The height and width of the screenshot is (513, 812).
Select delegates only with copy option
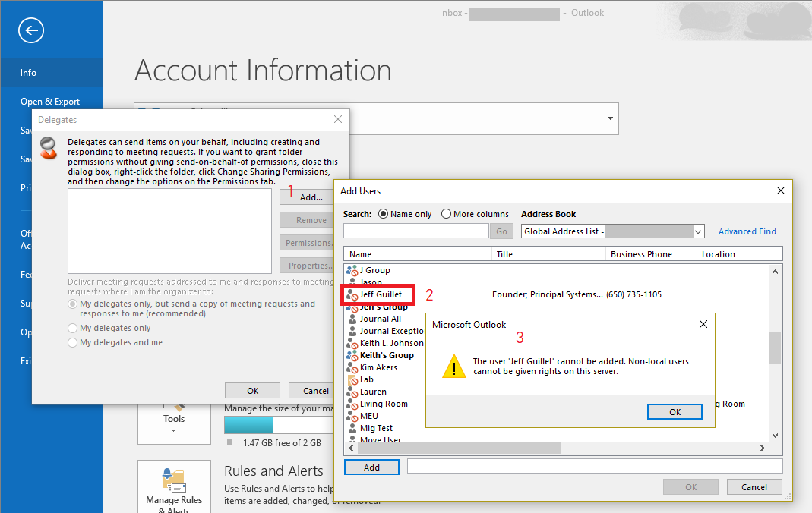pyautogui.click(x=72, y=304)
